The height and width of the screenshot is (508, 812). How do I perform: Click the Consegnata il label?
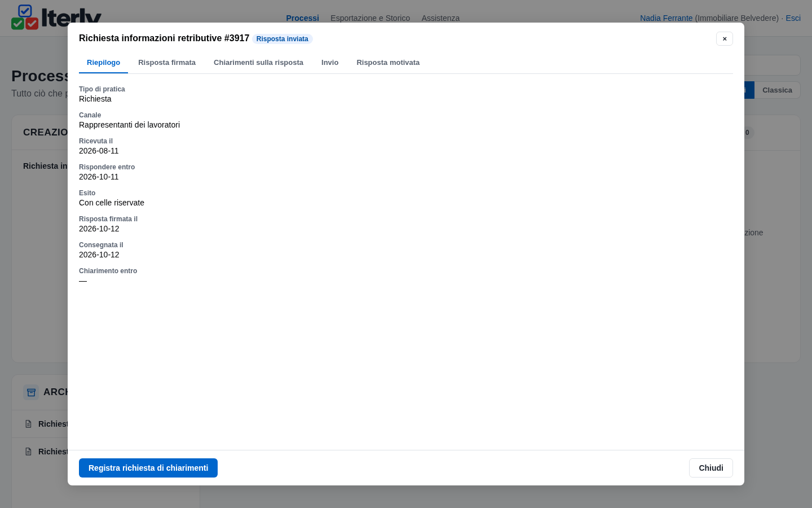click(101, 245)
